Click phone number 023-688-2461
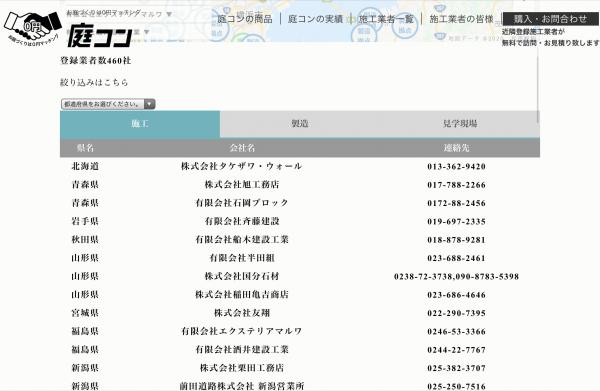600x391 pixels. pos(457,258)
